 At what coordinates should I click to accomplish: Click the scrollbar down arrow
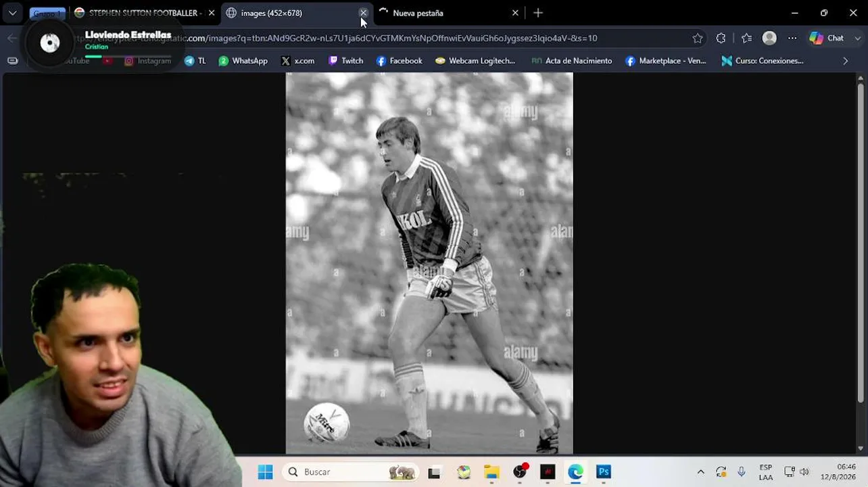861,448
